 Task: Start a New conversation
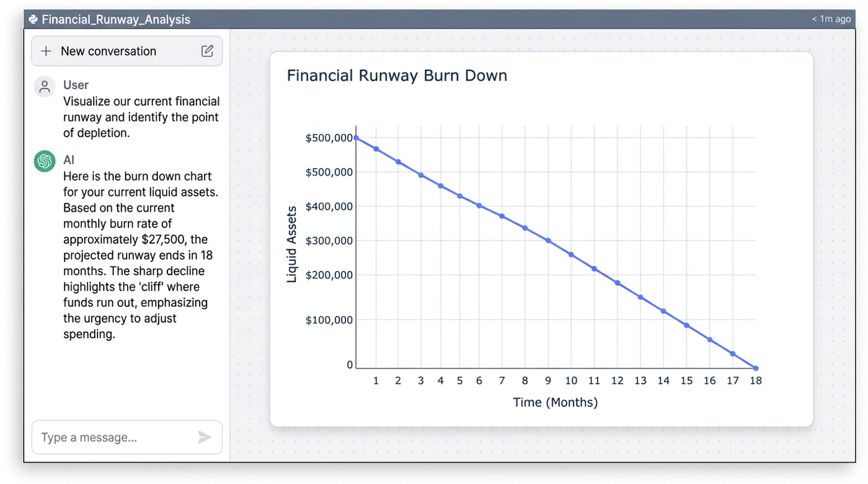pyautogui.click(x=126, y=51)
